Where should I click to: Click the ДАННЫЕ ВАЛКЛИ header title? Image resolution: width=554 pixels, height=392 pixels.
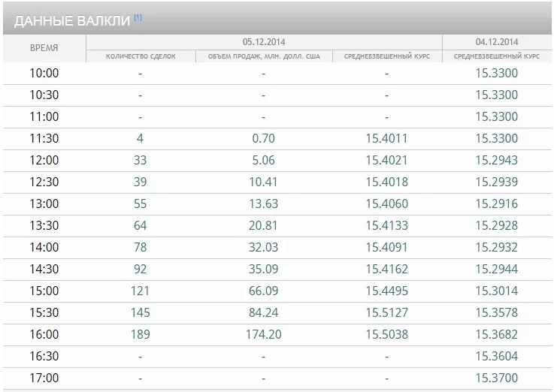click(72, 21)
